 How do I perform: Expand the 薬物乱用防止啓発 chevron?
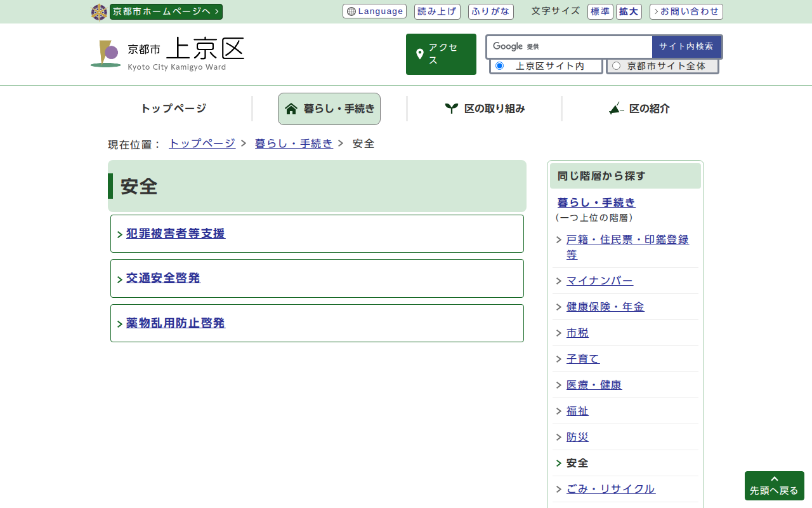coord(120,324)
